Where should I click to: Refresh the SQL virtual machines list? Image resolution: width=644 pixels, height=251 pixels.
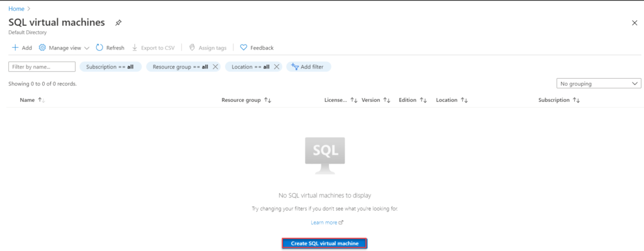tap(110, 48)
